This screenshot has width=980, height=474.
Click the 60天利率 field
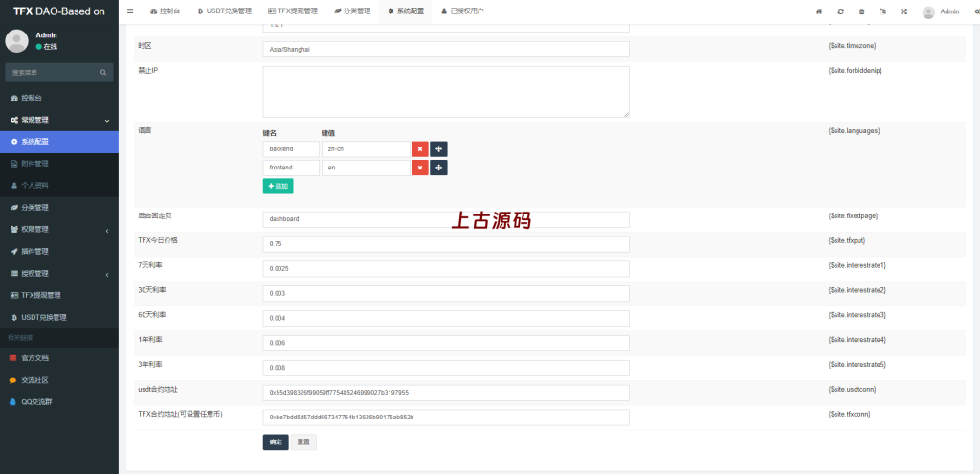point(446,318)
